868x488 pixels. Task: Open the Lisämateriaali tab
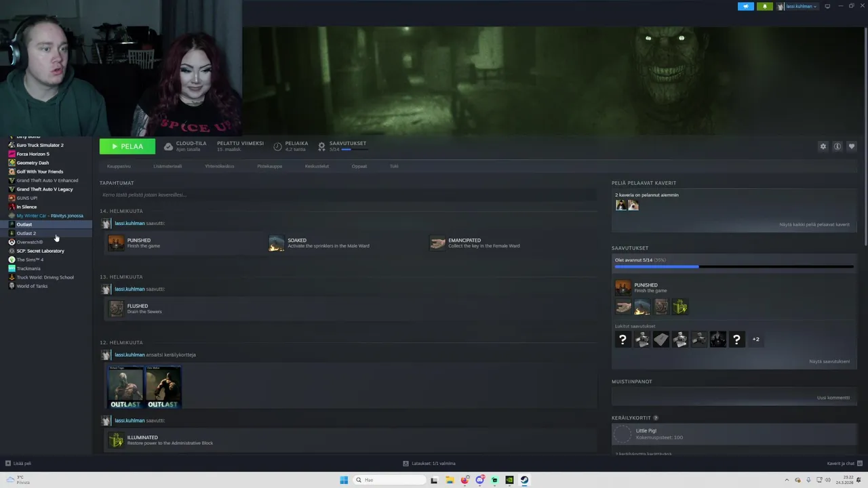(167, 166)
